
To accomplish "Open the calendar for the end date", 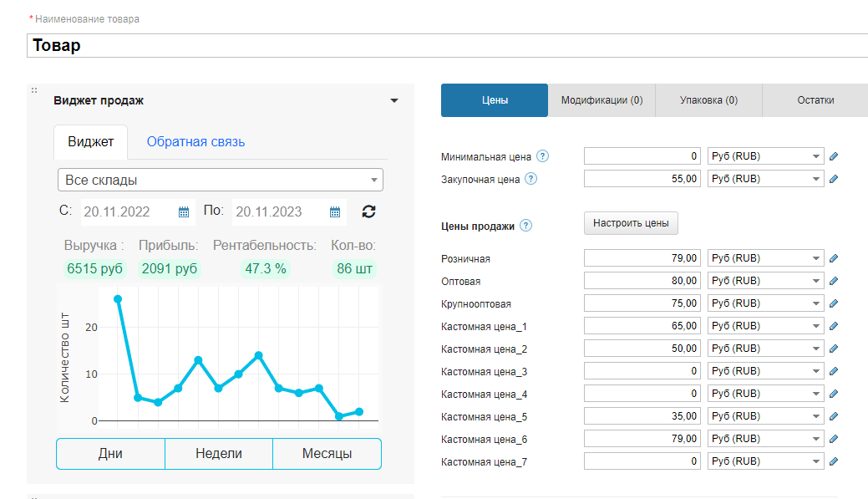I will [x=335, y=211].
